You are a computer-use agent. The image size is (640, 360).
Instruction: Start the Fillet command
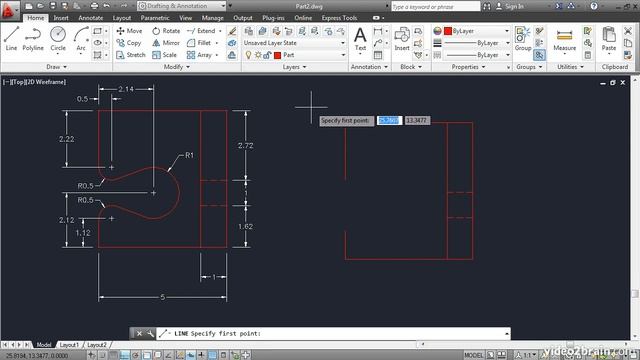pos(199,43)
